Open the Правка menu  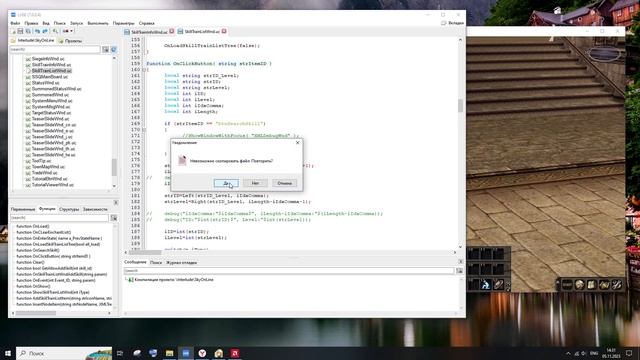[x=31, y=23]
